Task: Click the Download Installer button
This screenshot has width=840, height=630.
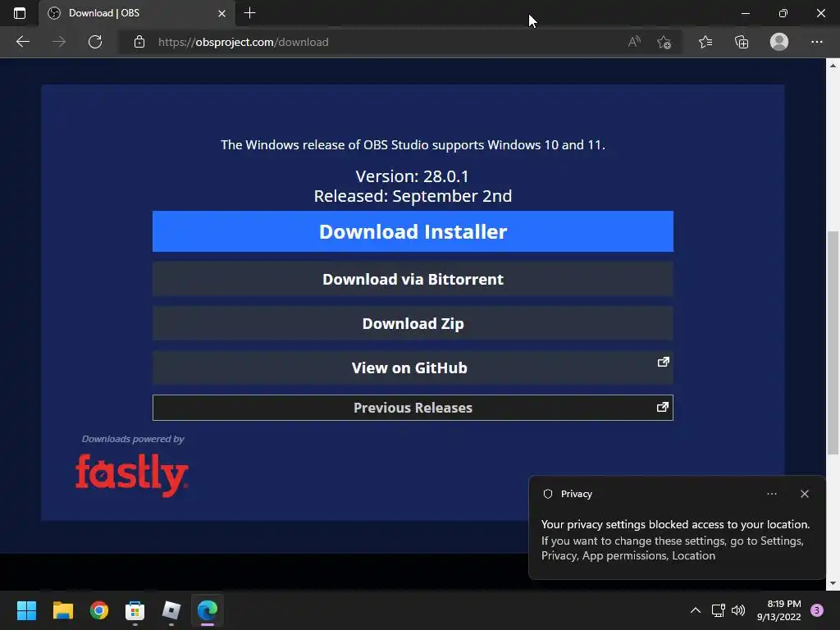Action: coord(413,231)
